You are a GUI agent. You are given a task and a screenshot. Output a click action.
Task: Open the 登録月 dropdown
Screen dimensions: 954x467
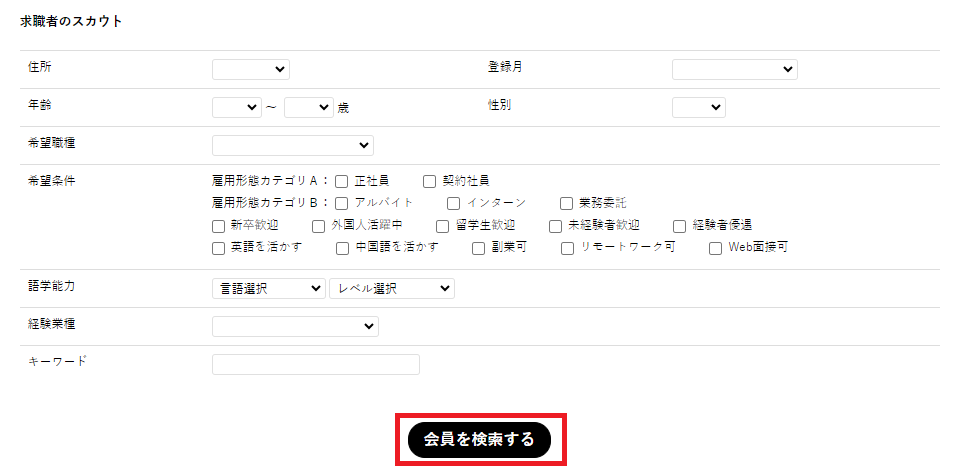[x=734, y=69]
